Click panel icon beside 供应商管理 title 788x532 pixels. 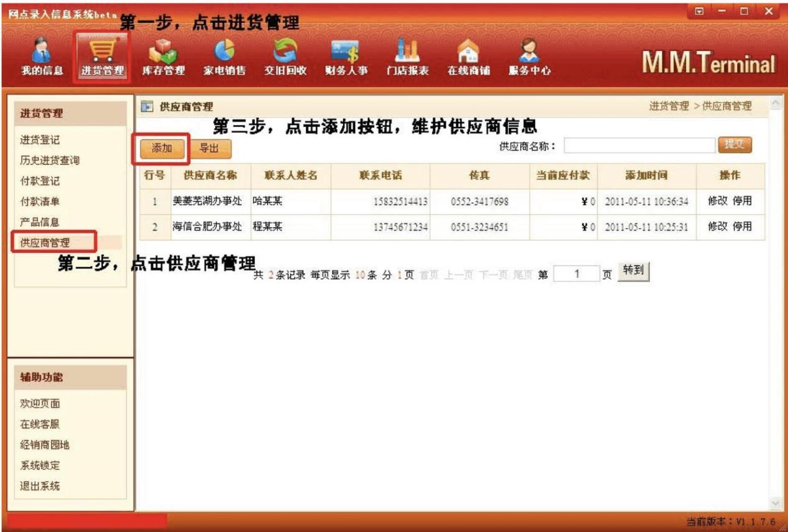[147, 107]
